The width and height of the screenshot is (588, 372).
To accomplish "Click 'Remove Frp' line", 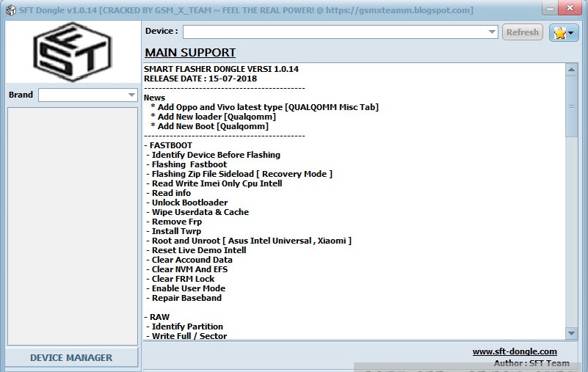I will (x=174, y=222).
